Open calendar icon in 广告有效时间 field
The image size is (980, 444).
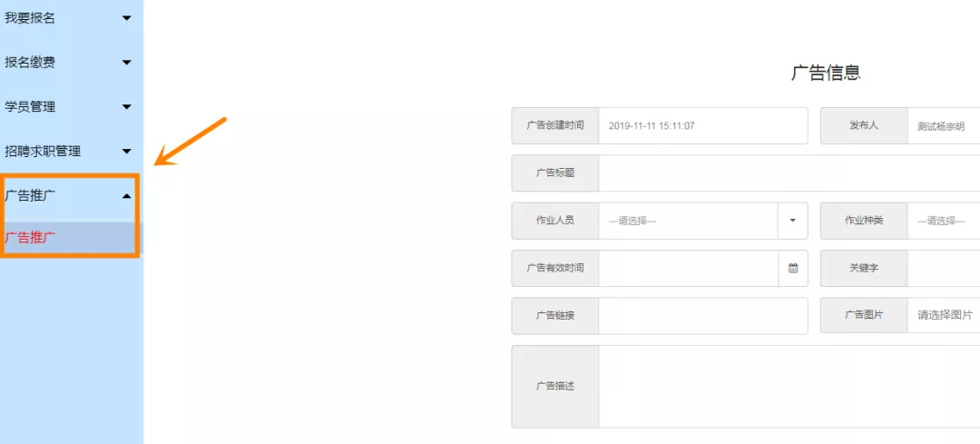point(793,268)
